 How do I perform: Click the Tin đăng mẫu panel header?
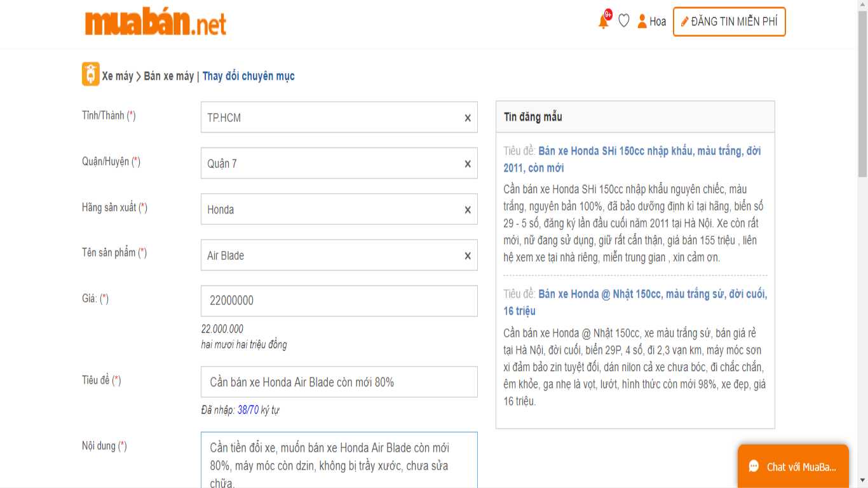point(635,117)
